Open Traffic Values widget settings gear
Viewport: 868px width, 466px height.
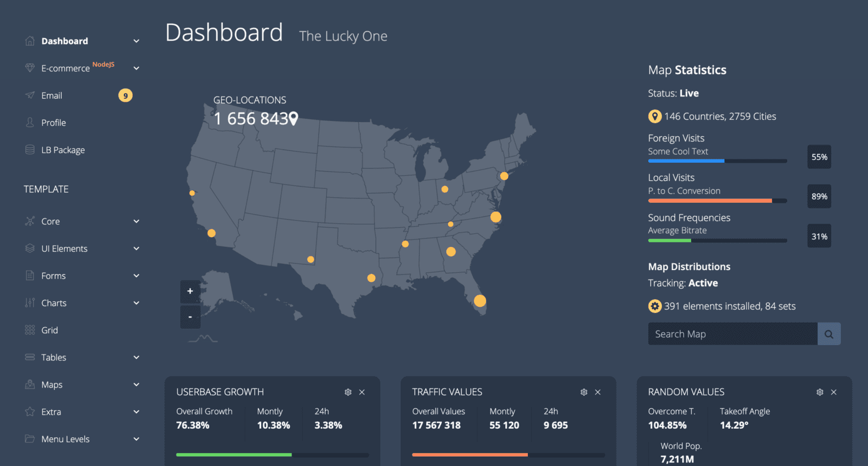584,391
